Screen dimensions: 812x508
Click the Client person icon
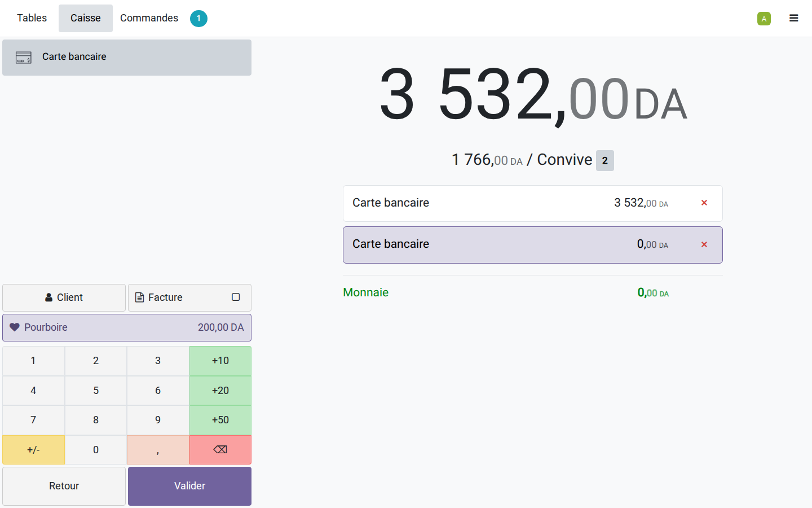[x=49, y=297]
